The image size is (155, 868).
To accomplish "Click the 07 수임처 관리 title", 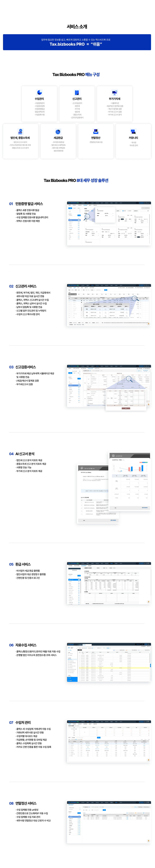I will 20,722.
